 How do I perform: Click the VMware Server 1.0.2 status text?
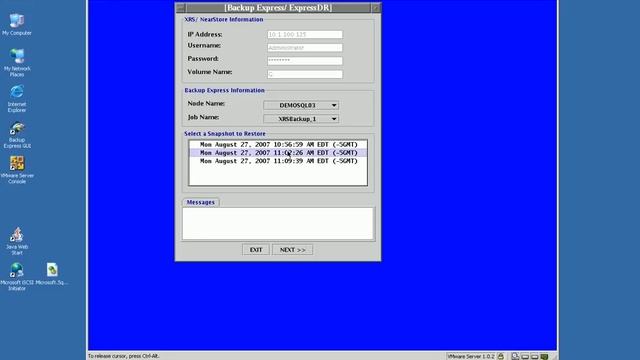[x=471, y=356]
